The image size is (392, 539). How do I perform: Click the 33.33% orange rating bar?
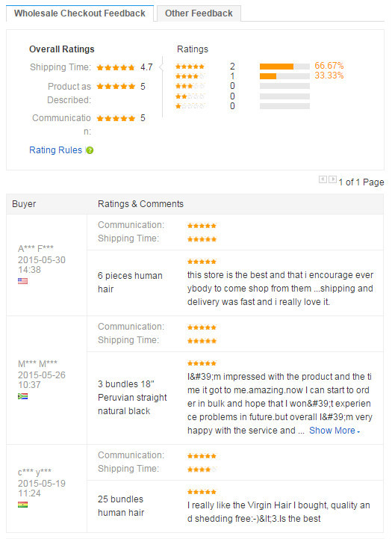268,76
